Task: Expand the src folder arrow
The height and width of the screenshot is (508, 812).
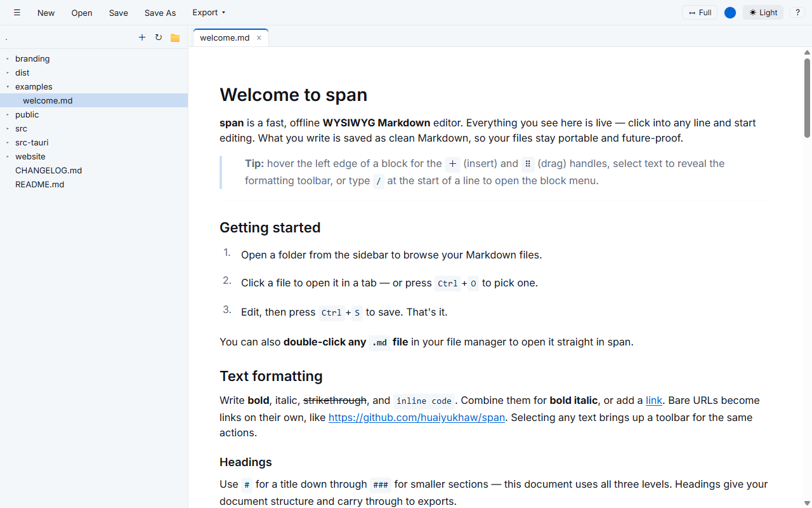Action: click(8, 128)
